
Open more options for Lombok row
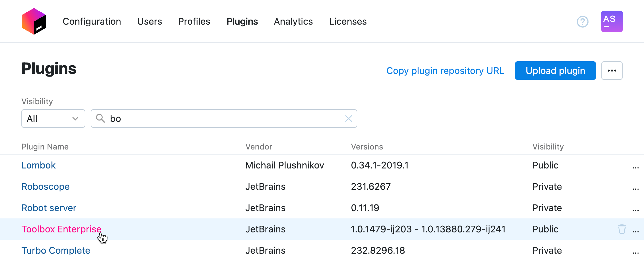(x=635, y=167)
